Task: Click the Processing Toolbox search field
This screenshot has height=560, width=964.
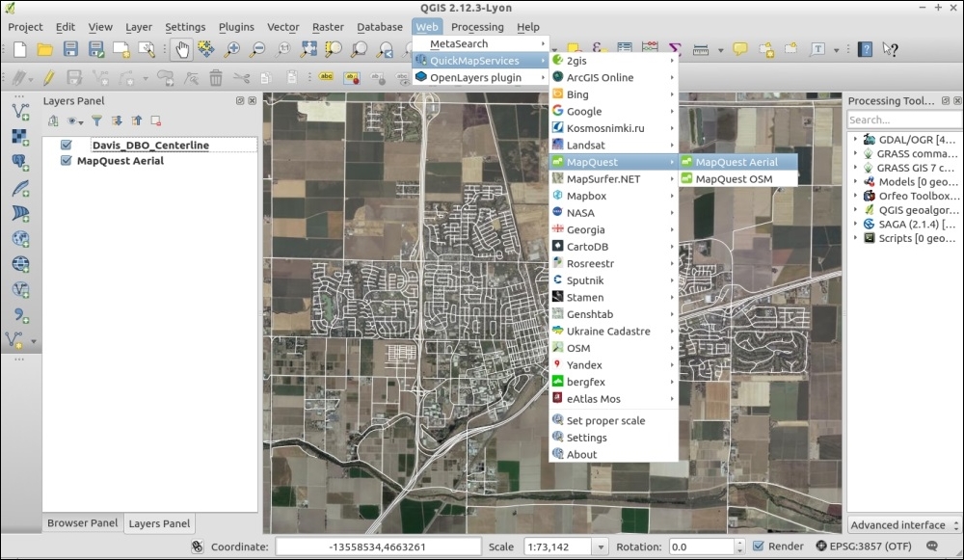Action: 902,120
